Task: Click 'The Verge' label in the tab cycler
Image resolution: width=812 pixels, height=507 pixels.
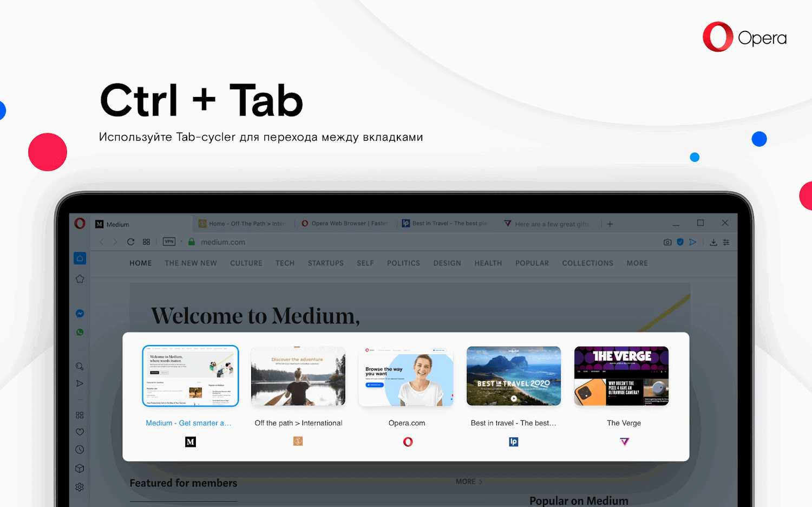Action: pos(624,423)
